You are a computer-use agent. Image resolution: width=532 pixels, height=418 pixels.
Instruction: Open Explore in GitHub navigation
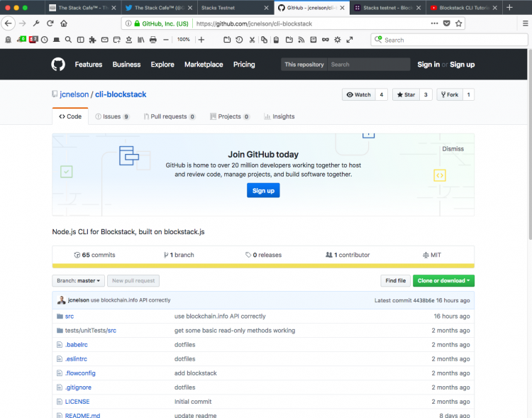(x=162, y=65)
